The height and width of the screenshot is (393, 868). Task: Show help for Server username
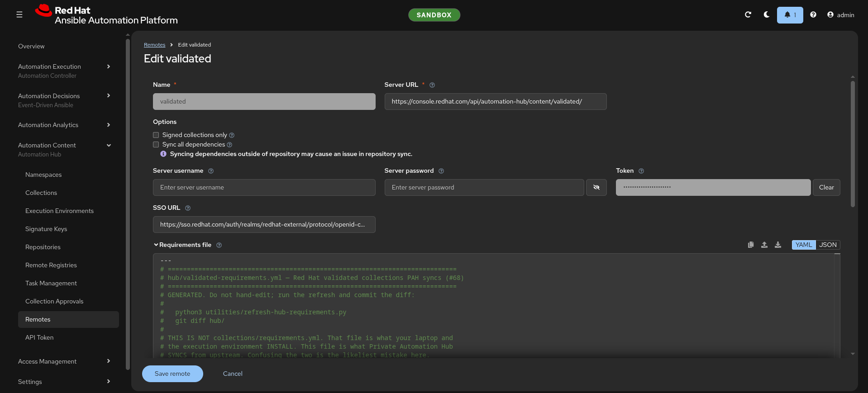coord(211,171)
